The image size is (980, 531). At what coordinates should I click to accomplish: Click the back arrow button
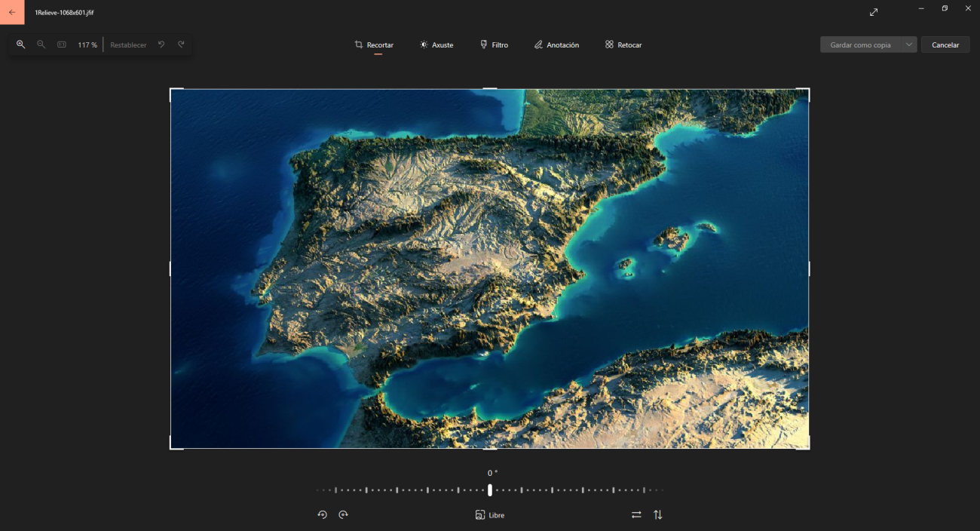12,12
